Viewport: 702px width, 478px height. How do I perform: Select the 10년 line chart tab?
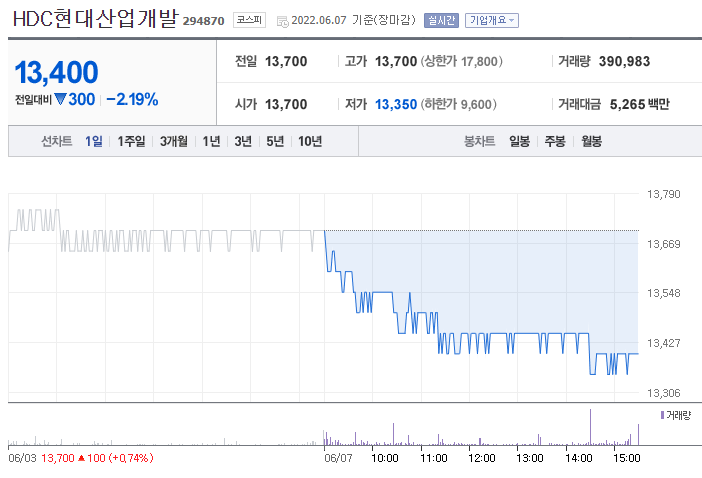[310, 141]
